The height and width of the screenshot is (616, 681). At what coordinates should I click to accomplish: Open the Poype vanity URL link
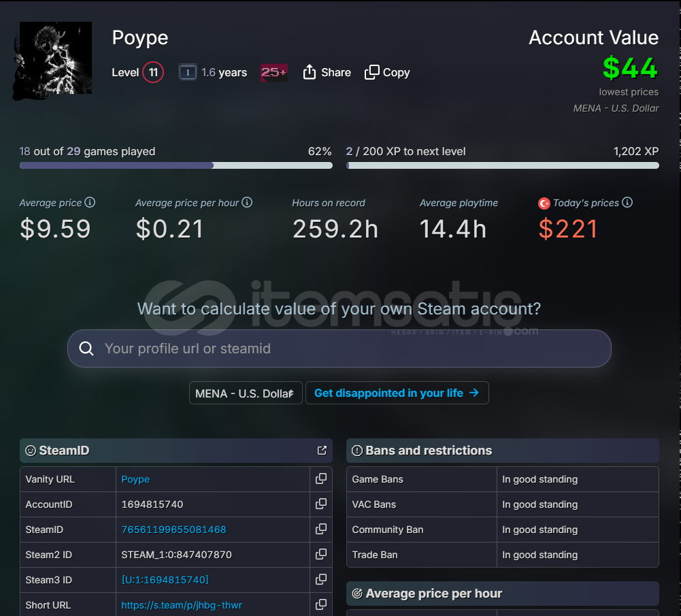coord(135,479)
